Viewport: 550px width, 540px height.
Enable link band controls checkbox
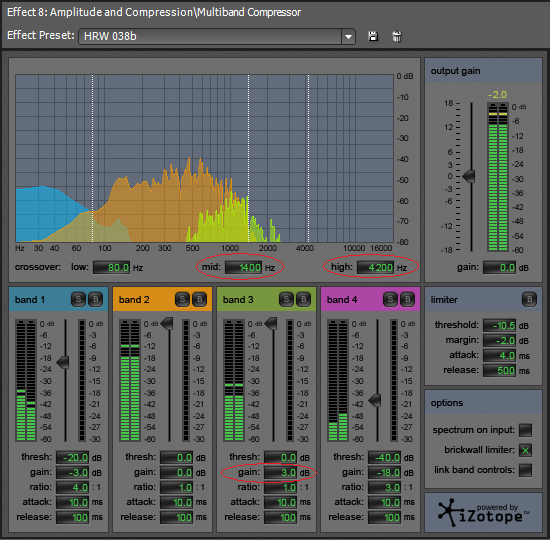coord(525,470)
